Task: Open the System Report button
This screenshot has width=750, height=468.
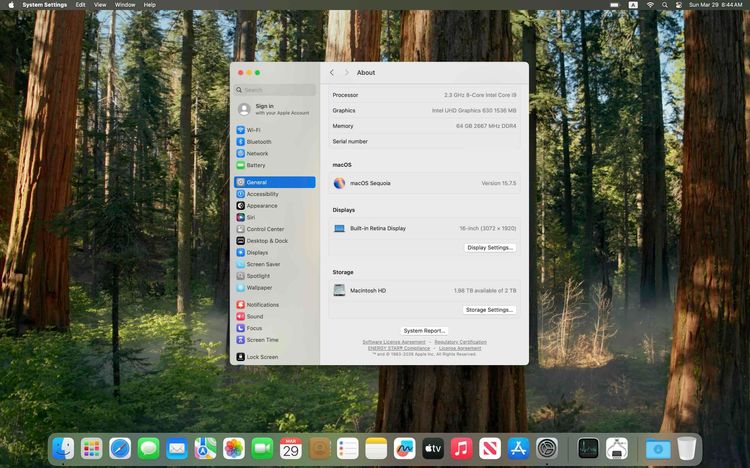Action: point(424,331)
